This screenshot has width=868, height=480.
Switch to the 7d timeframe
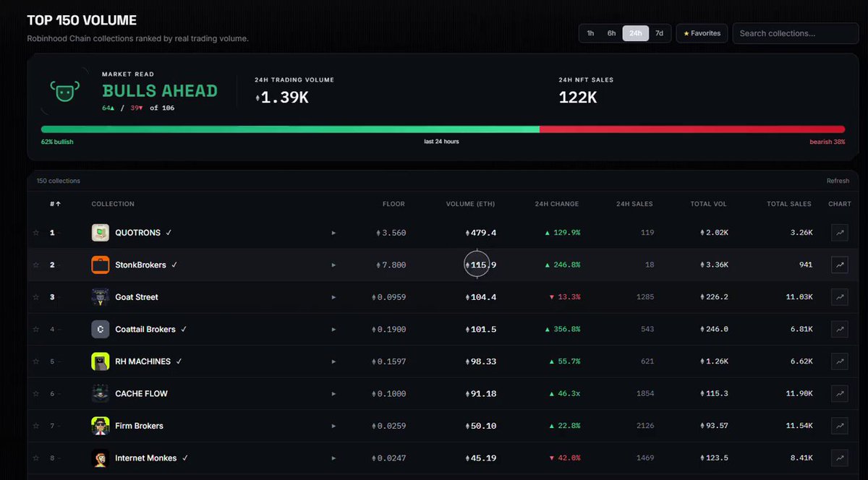pyautogui.click(x=659, y=33)
